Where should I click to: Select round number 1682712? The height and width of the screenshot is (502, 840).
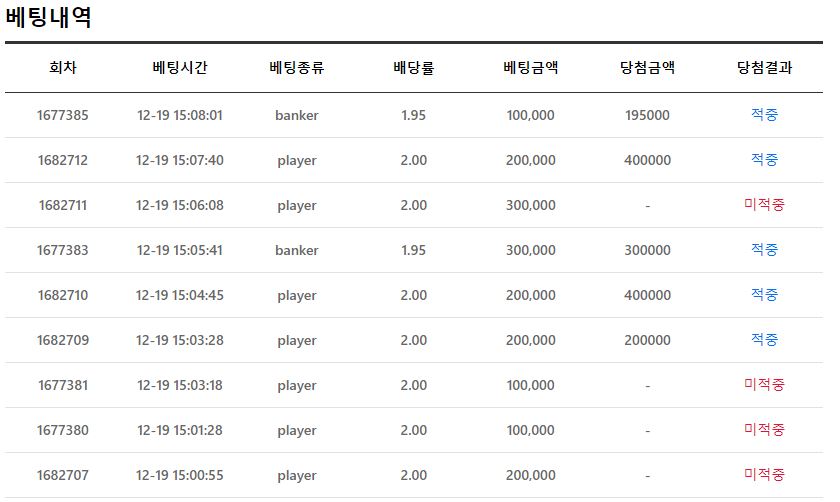coord(63,160)
